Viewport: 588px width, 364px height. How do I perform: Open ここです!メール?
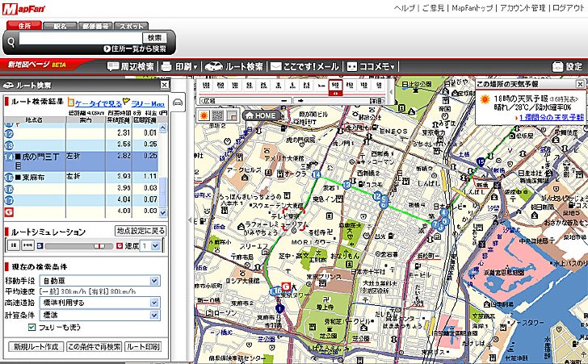pos(304,67)
